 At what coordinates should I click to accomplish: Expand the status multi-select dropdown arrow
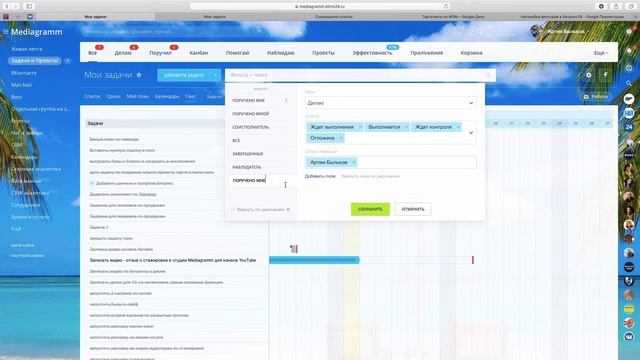[x=471, y=133]
